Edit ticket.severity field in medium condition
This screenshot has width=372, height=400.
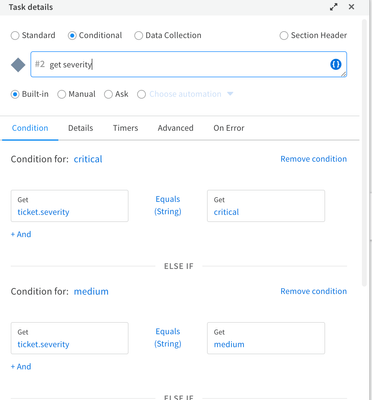tap(70, 338)
